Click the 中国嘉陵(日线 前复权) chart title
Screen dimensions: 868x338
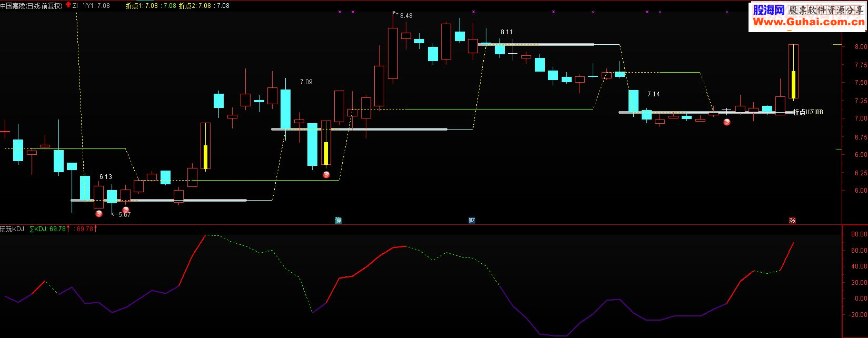coord(32,5)
